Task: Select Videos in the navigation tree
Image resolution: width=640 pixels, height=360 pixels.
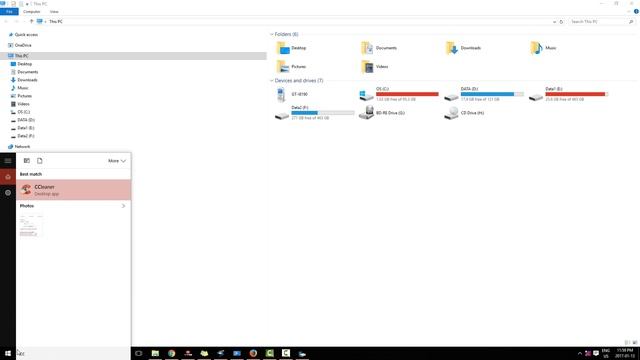Action: coord(23,104)
